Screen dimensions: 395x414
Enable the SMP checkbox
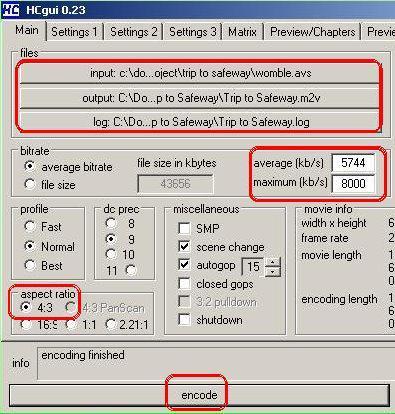[184, 228]
